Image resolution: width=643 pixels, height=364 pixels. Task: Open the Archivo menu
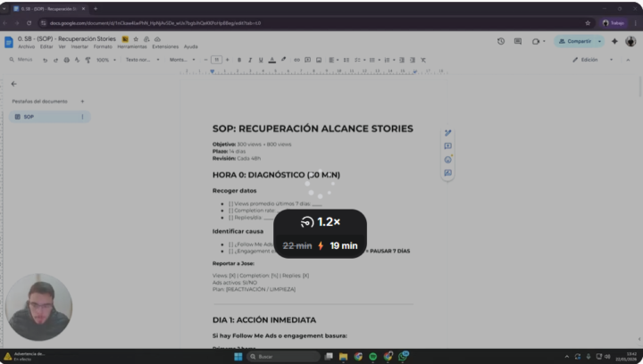pos(26,46)
